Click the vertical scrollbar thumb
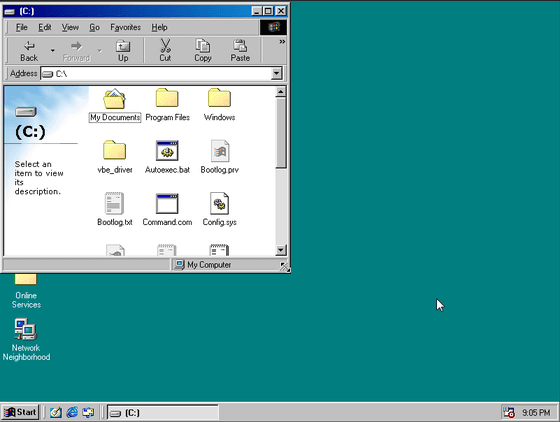 [281, 133]
